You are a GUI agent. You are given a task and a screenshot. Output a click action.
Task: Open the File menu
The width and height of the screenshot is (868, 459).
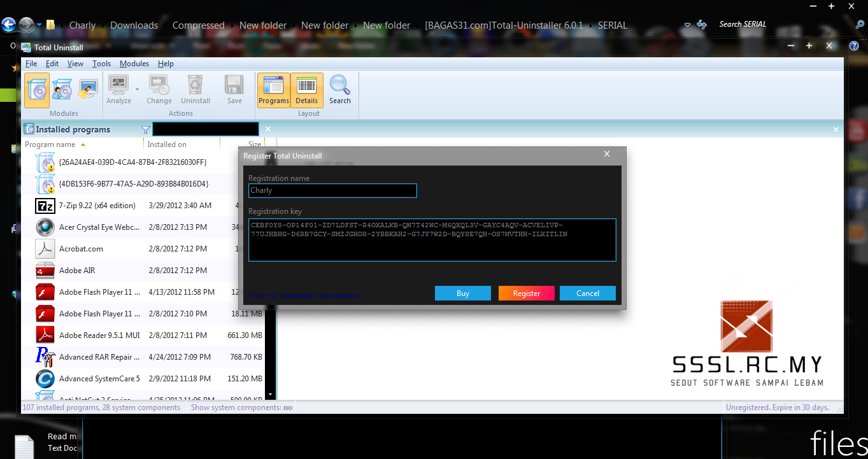click(31, 64)
